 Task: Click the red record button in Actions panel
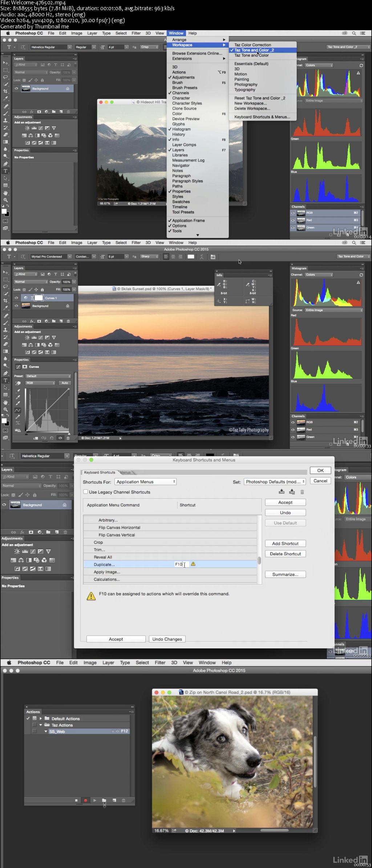tap(86, 800)
